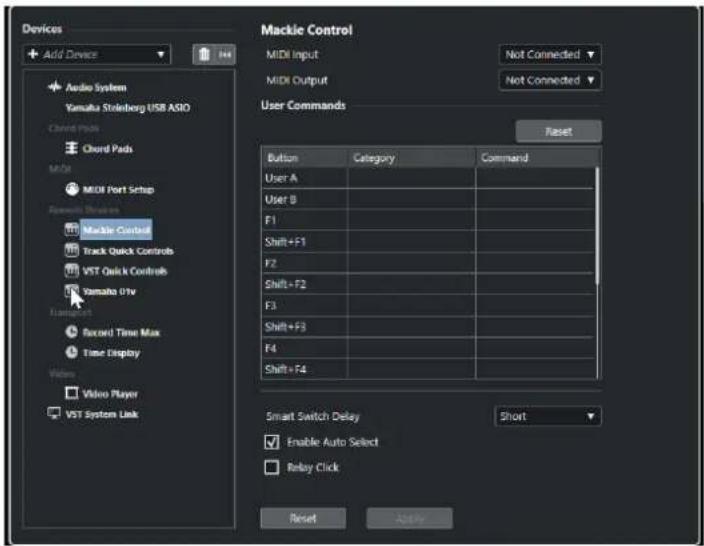This screenshot has height=546, width=704.
Task: Click the Mackie Control device icon
Action: pyautogui.click(x=71, y=229)
